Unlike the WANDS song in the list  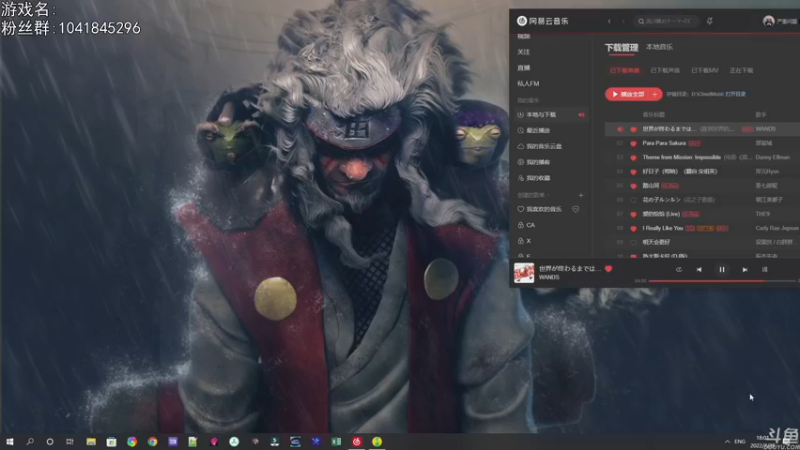pos(634,130)
